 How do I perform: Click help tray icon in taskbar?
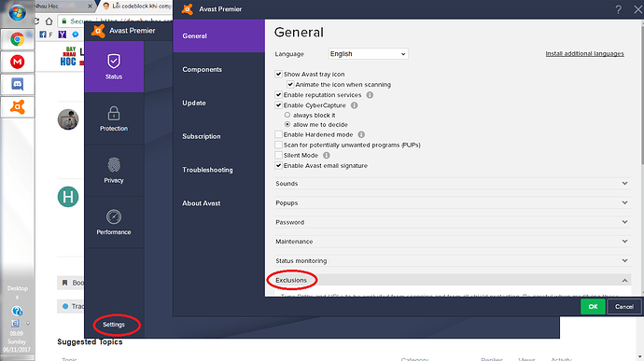click(17, 311)
